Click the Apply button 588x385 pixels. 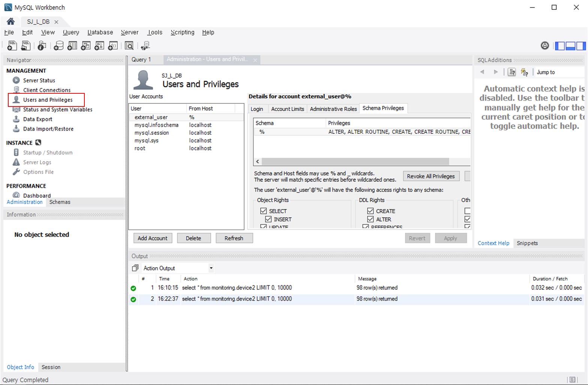pyautogui.click(x=451, y=238)
